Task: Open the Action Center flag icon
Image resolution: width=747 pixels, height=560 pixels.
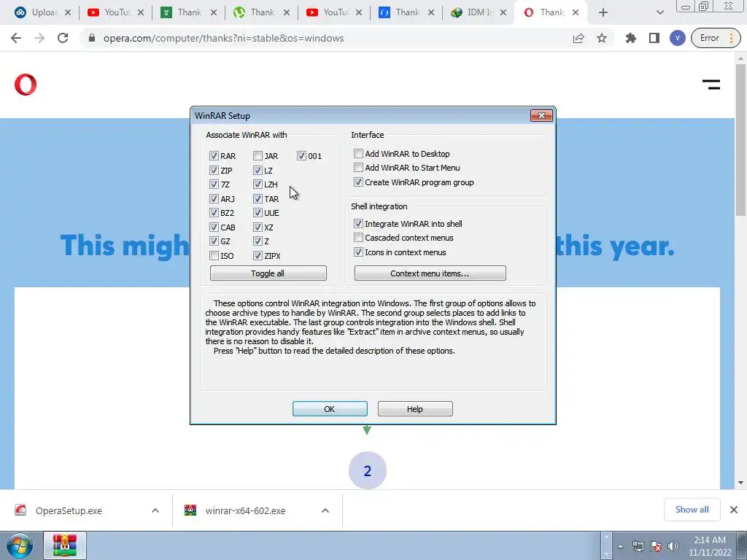Action: [x=656, y=546]
